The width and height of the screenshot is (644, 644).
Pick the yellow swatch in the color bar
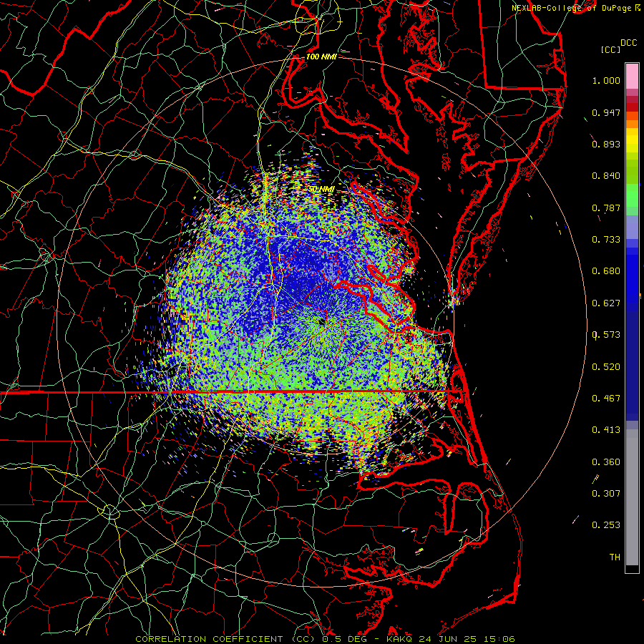[x=632, y=141]
